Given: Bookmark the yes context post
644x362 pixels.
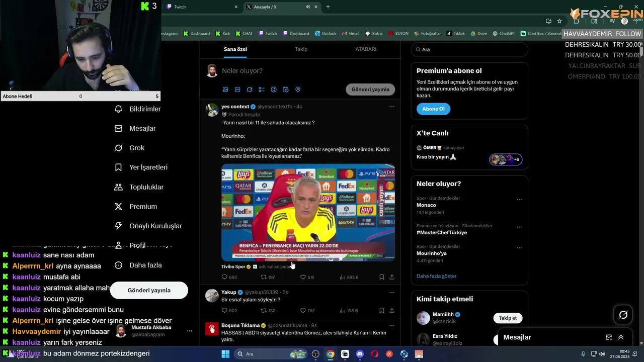Looking at the screenshot, I should point(382,277).
